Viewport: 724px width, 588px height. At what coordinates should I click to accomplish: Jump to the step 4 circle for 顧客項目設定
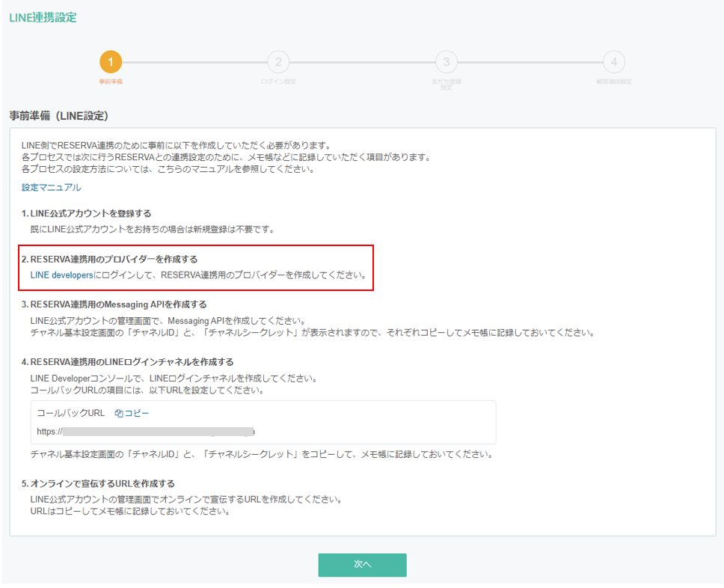point(613,62)
